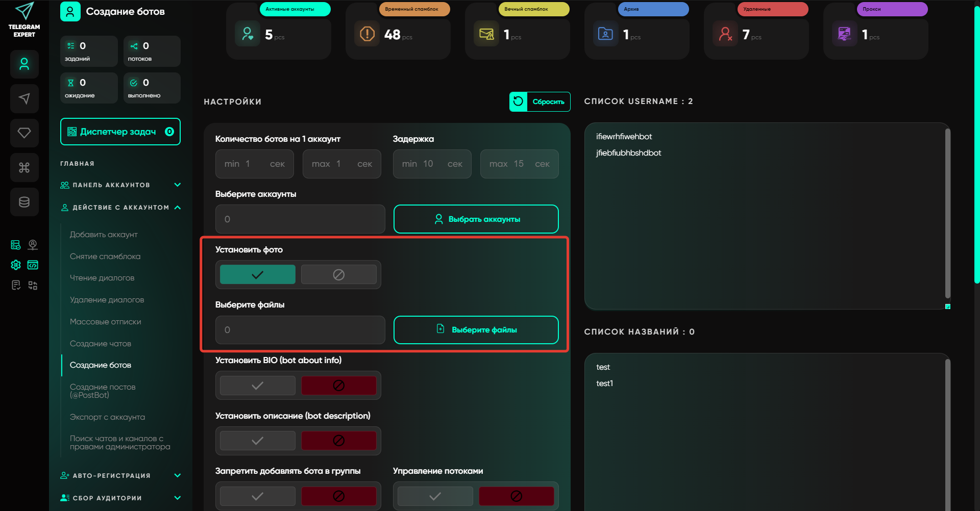Click the username list scrollbar
This screenshot has height=511, width=980.
point(947,214)
